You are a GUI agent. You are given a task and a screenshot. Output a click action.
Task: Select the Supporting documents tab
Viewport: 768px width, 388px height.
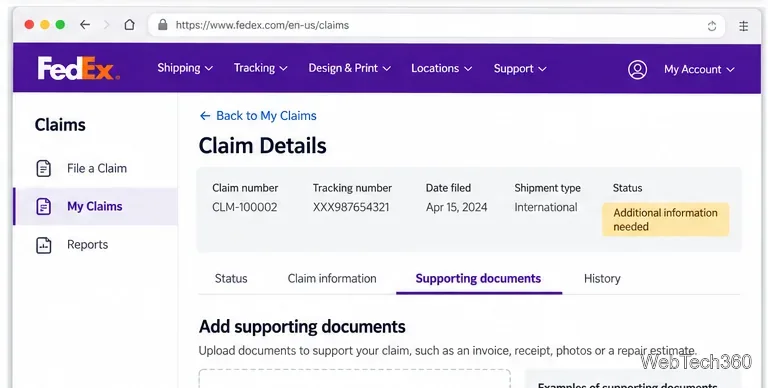click(x=479, y=279)
